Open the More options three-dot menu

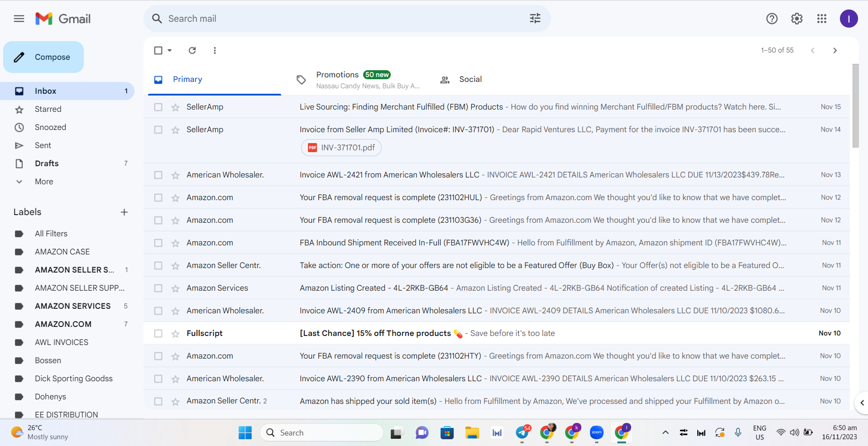(215, 50)
